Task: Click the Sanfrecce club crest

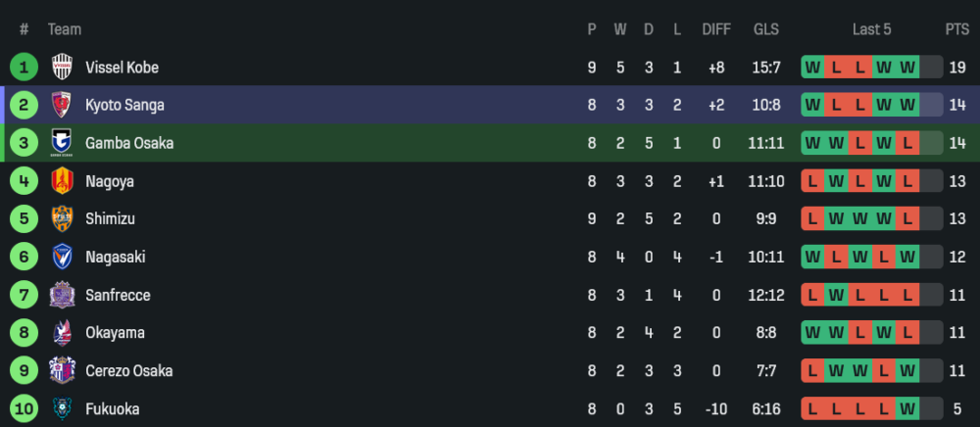Action: 62,295
